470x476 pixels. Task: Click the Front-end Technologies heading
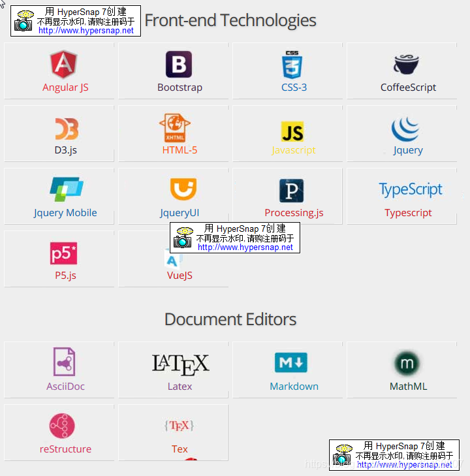(230, 20)
